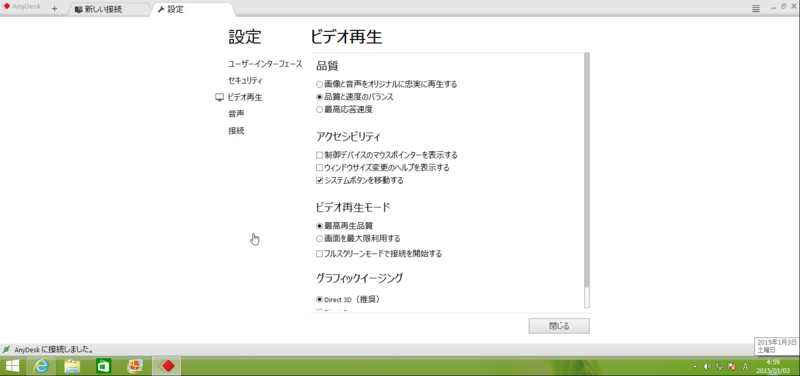Click the AnyDesk に接続しました status text
800x376 pixels.
click(x=54, y=350)
